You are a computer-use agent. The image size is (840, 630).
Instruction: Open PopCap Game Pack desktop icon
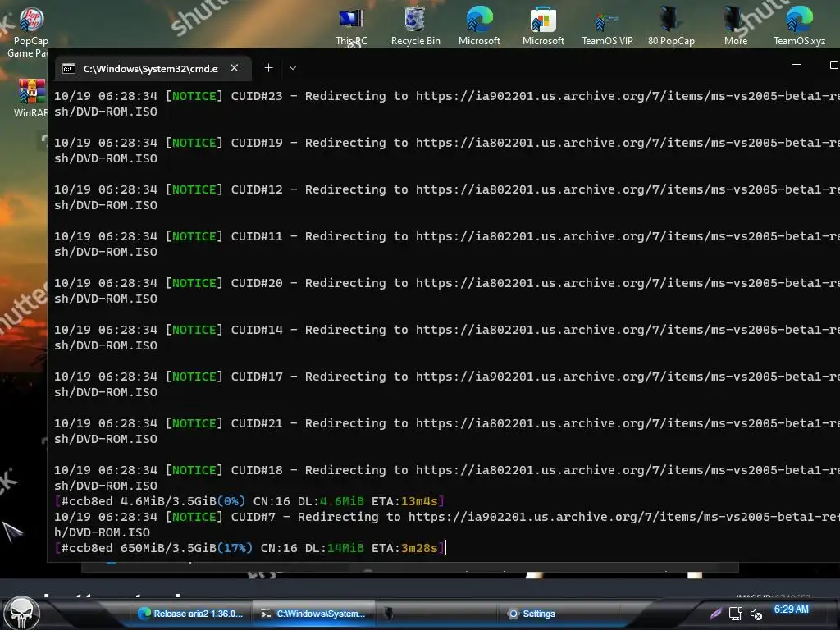pos(30,32)
